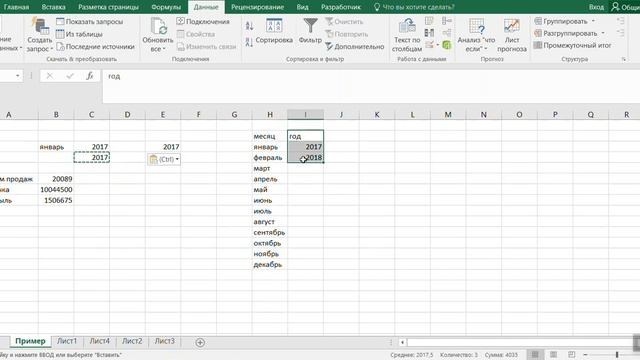Image resolution: width=640 pixels, height=360 pixels.
Task: Select cell containing 10044500
Action: (x=56, y=190)
